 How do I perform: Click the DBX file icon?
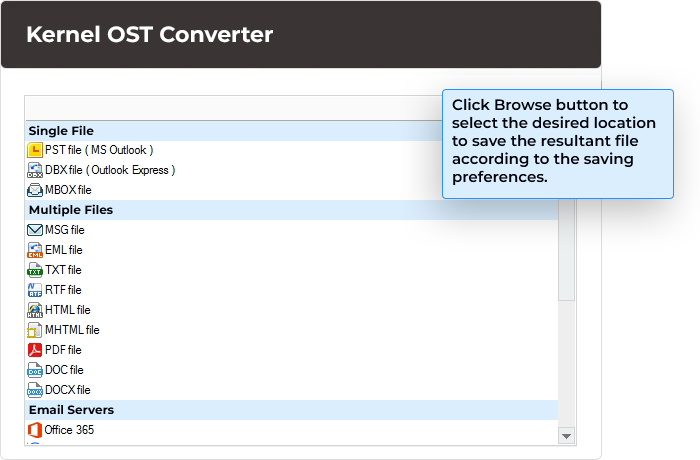35,170
